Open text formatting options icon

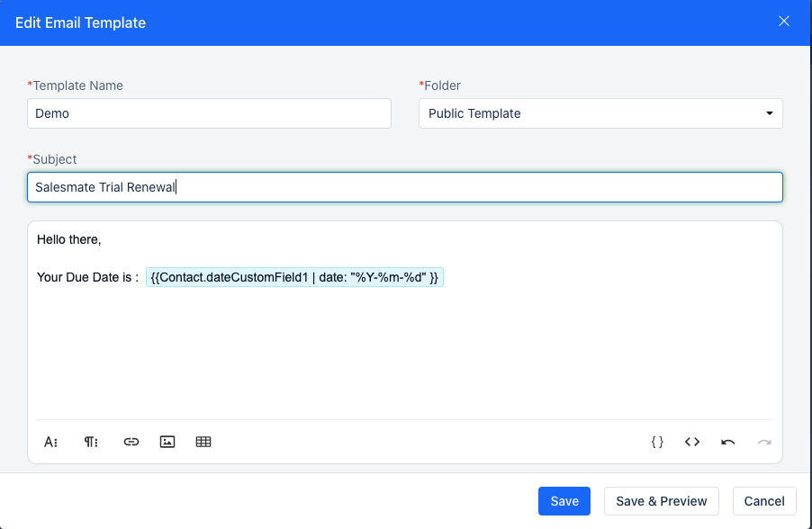[50, 442]
